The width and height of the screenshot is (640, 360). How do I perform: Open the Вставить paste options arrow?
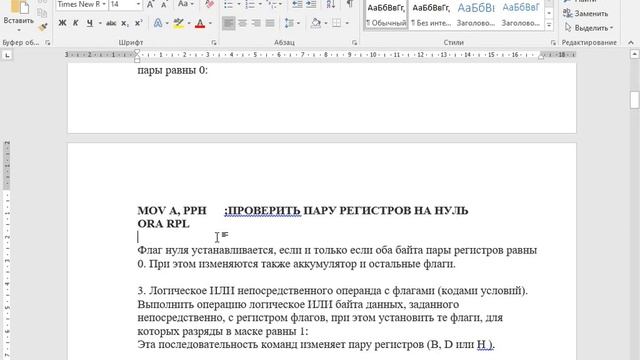pyautogui.click(x=19, y=30)
